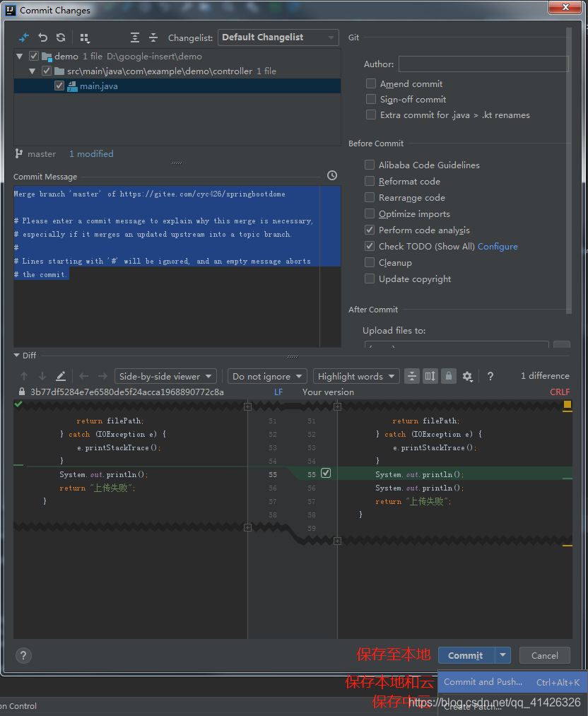This screenshot has width=588, height=716.
Task: Select main.java in the file tree
Action: click(x=98, y=86)
